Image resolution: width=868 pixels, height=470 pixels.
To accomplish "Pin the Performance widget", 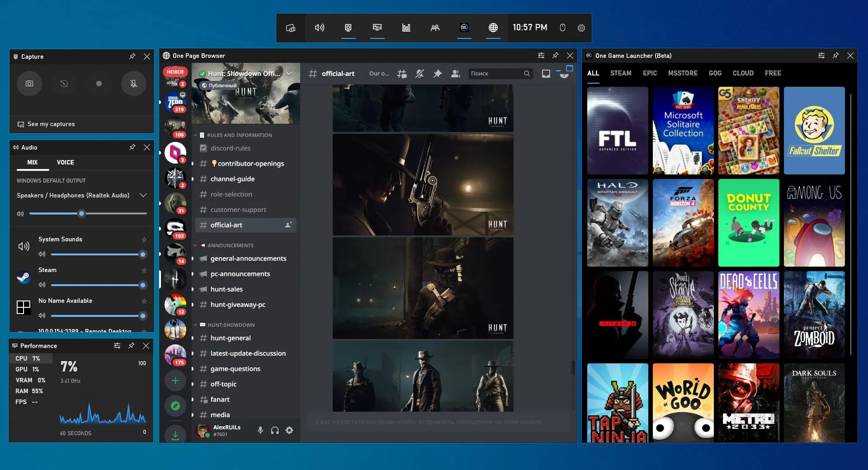I will [132, 346].
